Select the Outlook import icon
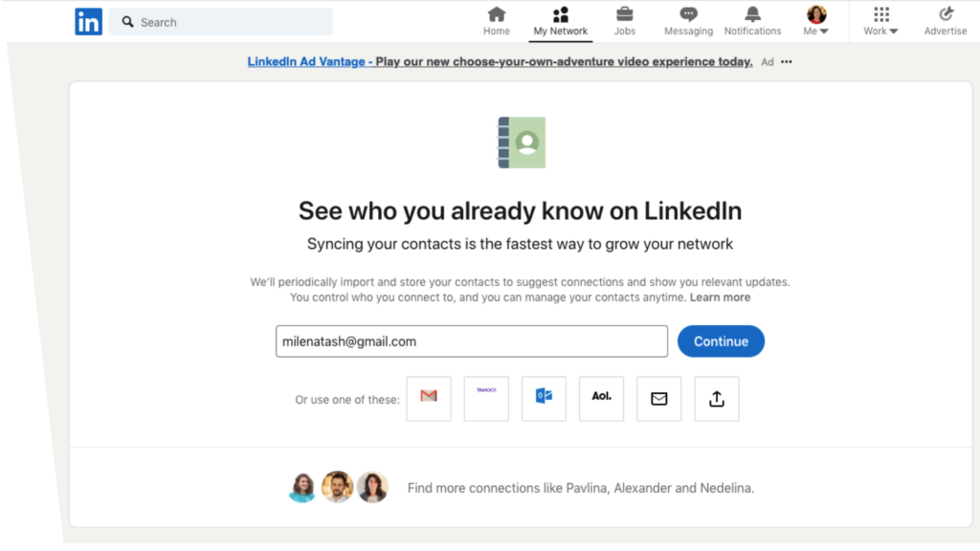This screenshot has width=980, height=551. pyautogui.click(x=544, y=399)
